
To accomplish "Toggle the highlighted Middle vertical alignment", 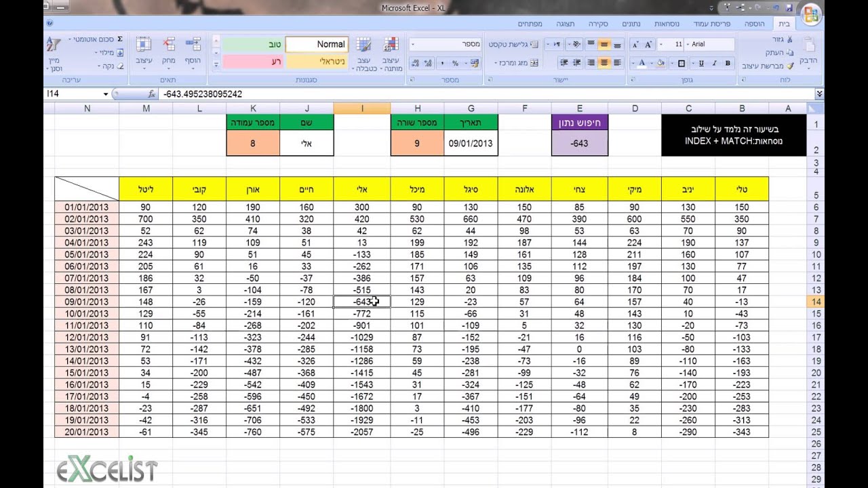I will point(603,44).
